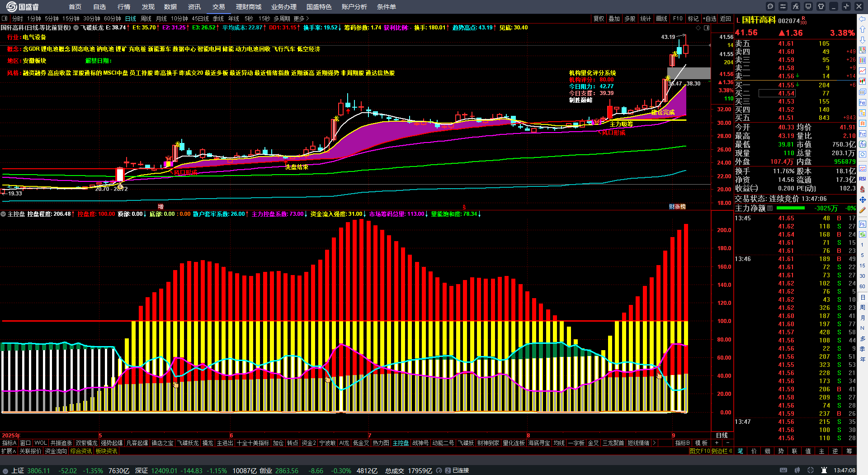
Task: Switch to the 资金流向 tab
Action: pos(56,451)
